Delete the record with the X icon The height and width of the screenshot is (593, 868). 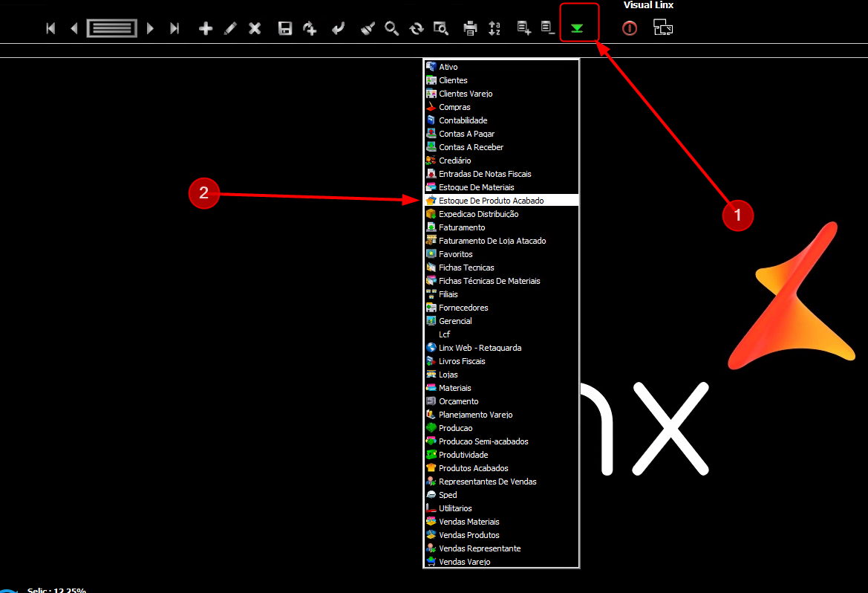255,28
